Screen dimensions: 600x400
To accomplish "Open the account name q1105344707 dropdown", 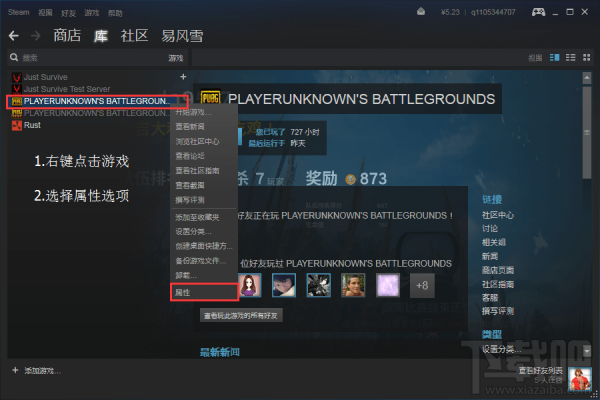I will point(493,12).
